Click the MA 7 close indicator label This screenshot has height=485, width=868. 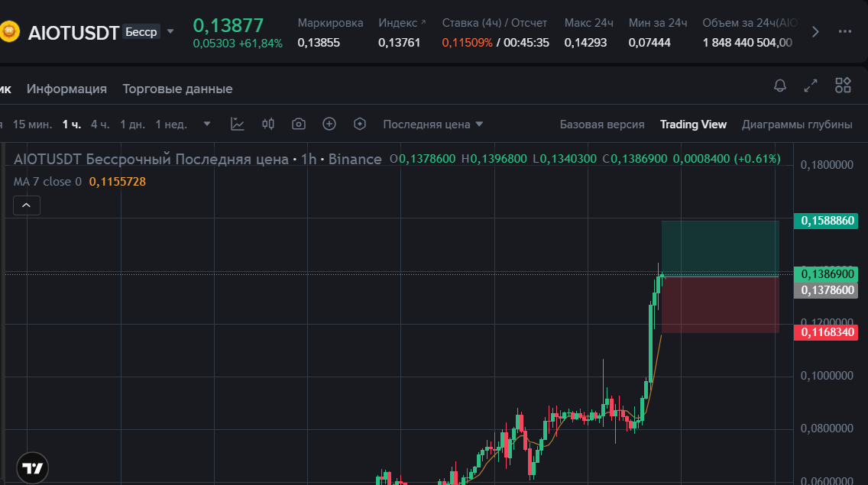pos(47,182)
